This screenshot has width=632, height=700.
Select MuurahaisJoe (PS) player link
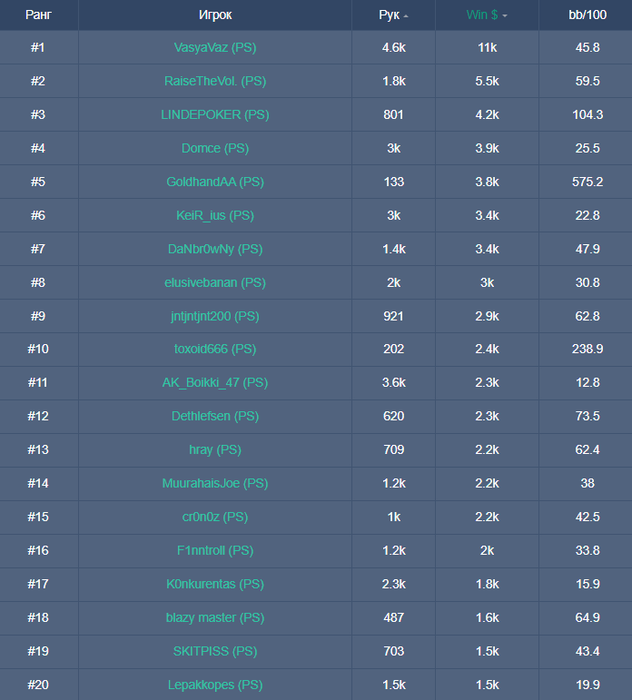[215, 483]
